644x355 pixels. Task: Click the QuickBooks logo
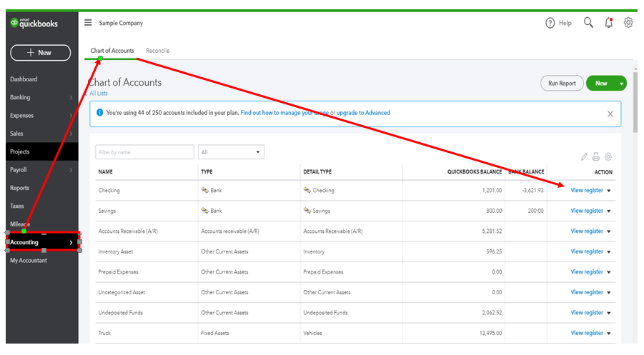pos(34,23)
